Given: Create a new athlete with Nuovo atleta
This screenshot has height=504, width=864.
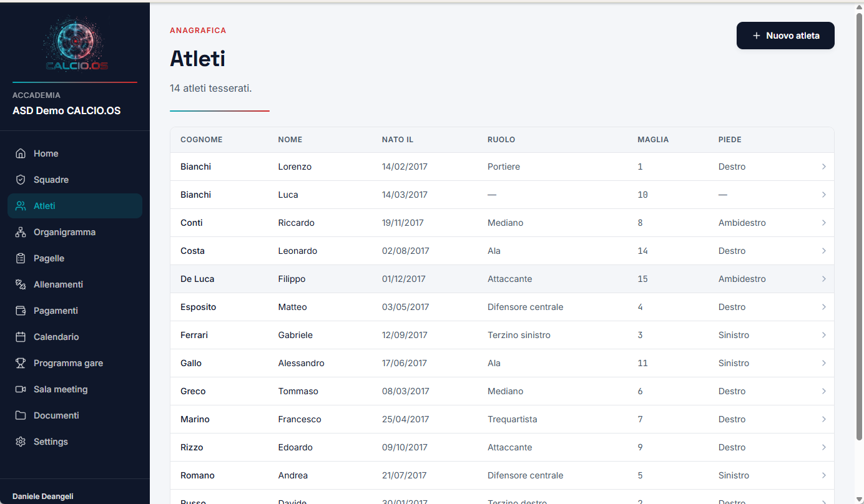Looking at the screenshot, I should coord(785,36).
